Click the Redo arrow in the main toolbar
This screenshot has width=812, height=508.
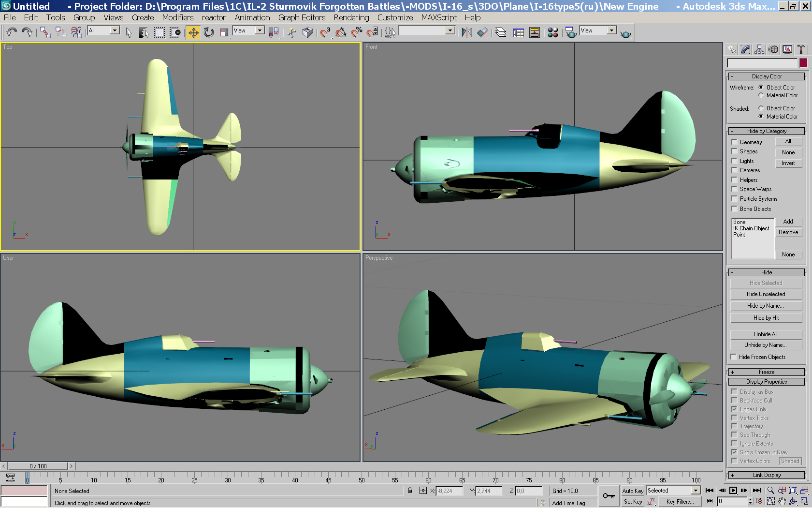tap(27, 32)
